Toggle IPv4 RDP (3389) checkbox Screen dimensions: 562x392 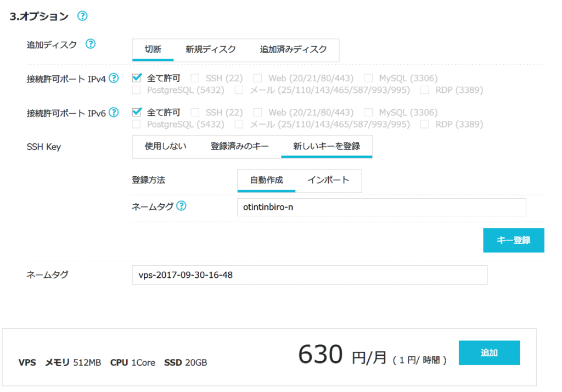pyautogui.click(x=424, y=89)
